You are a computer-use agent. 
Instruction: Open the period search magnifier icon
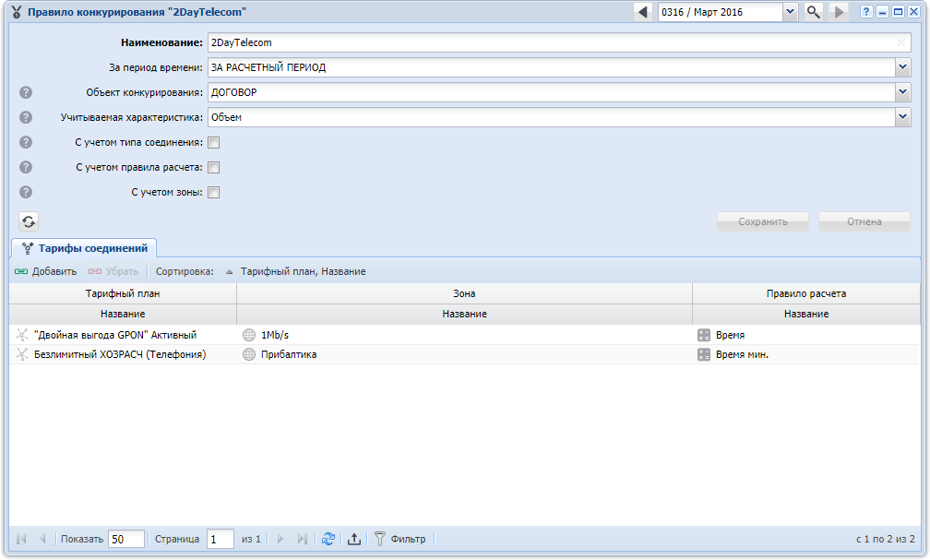click(813, 12)
